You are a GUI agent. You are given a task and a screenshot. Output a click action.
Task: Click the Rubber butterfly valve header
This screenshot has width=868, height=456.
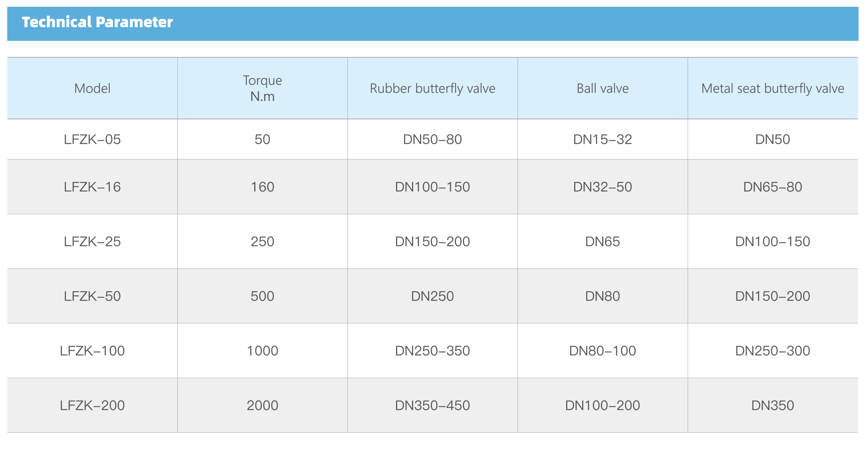[432, 89]
